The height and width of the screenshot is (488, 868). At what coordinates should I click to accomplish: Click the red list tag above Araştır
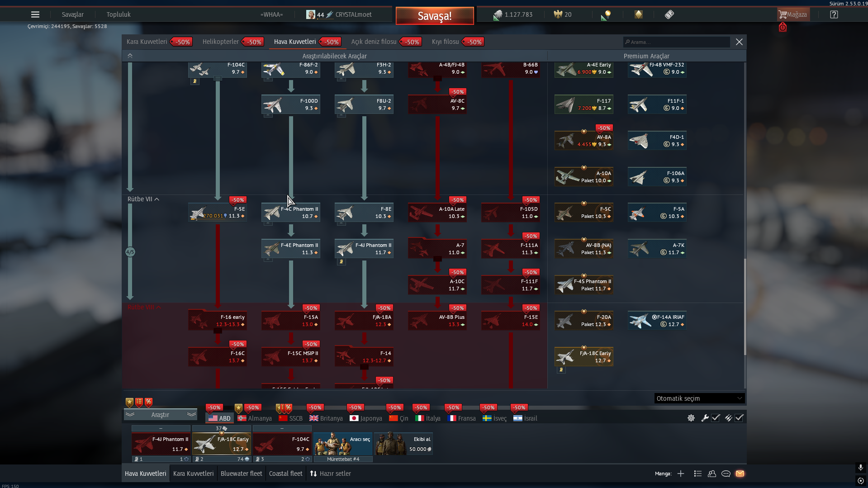point(139,402)
